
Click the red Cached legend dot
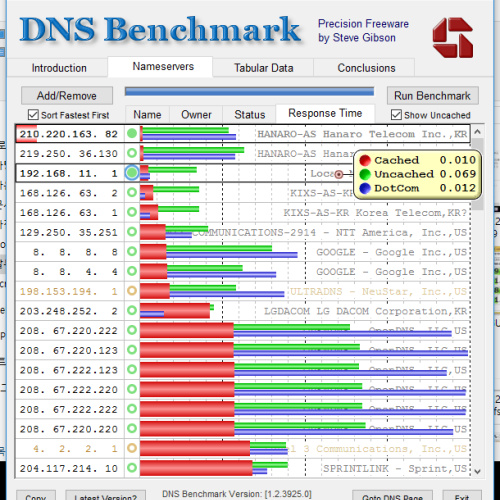pos(365,160)
